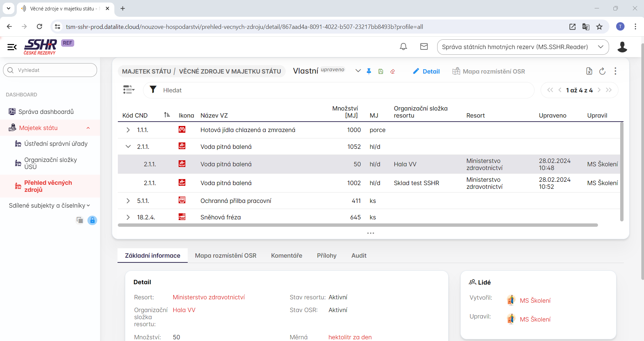Click the Detail button with pencil
The height and width of the screenshot is (341, 644).
tap(426, 71)
